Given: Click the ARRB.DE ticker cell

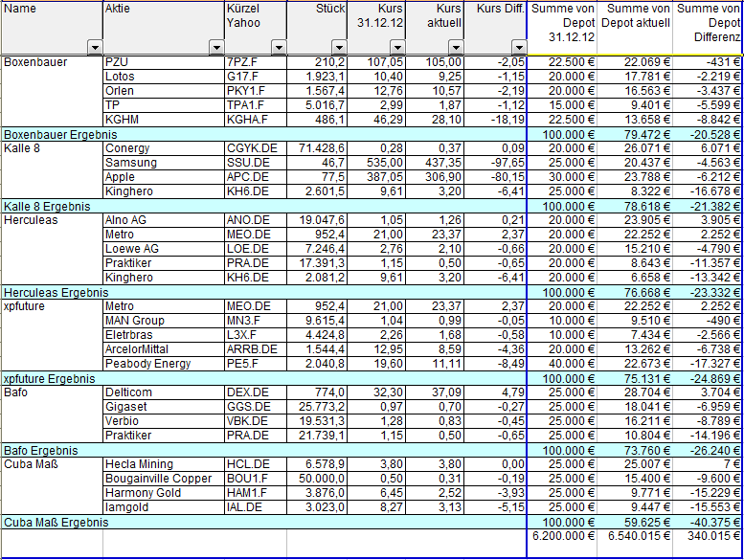Looking at the screenshot, I should pos(256,349).
